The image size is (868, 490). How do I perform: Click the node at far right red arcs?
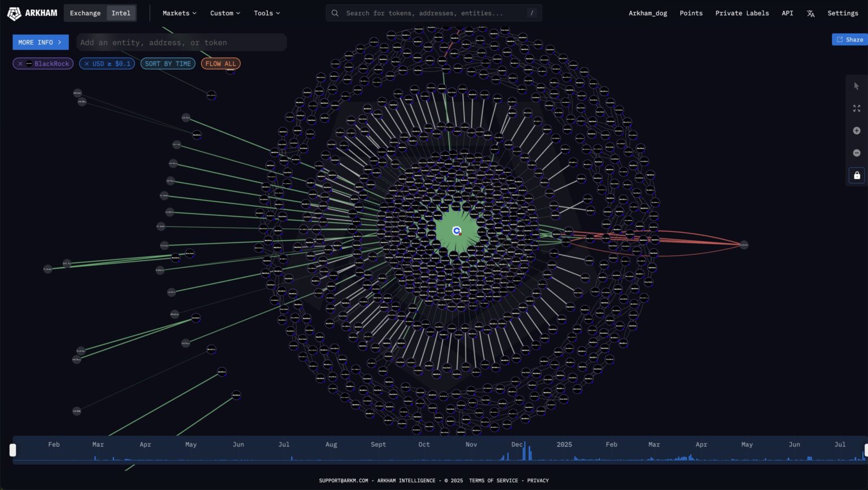click(744, 245)
